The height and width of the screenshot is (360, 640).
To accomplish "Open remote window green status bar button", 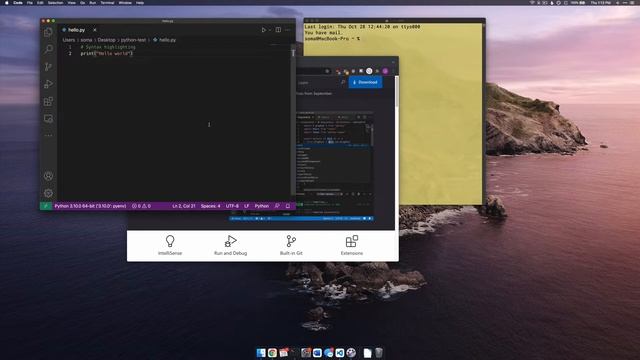I will 46,206.
